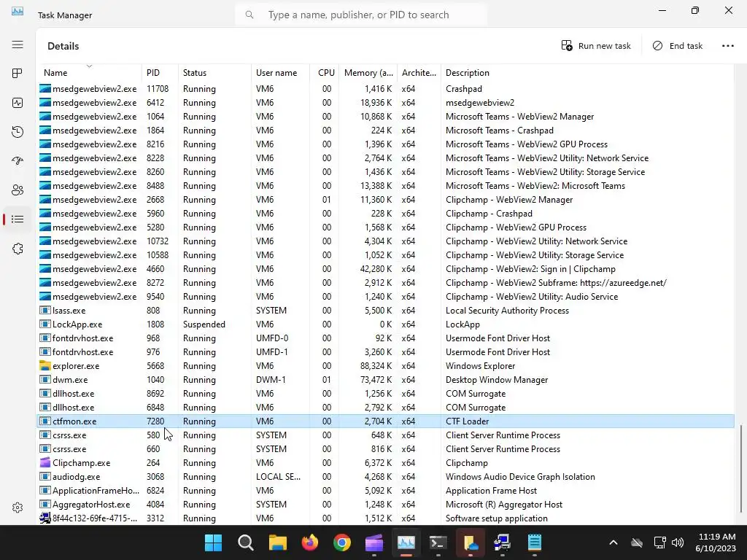Select dllhost.exe with PID 6848
The height and width of the screenshot is (560, 747).
point(386,407)
